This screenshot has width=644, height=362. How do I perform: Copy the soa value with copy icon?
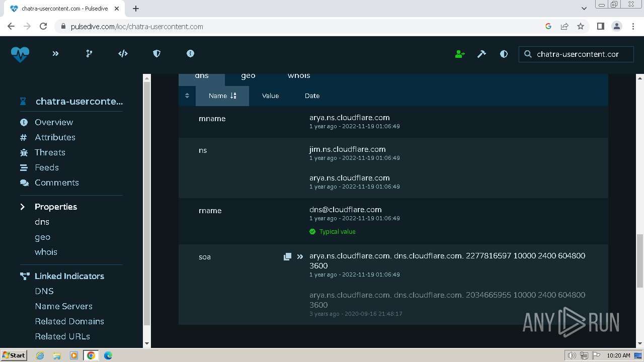(x=287, y=256)
